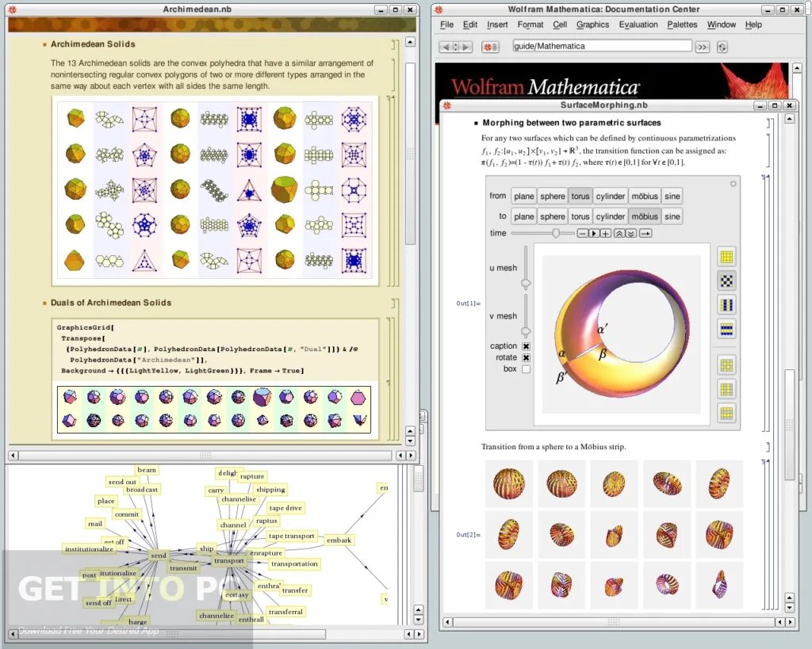Open the Documentation Center home icon
This screenshot has width=812, height=649.
(x=490, y=47)
